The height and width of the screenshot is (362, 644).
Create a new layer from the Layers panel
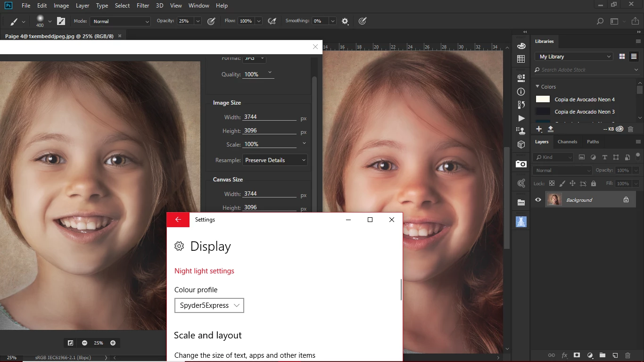click(615, 355)
